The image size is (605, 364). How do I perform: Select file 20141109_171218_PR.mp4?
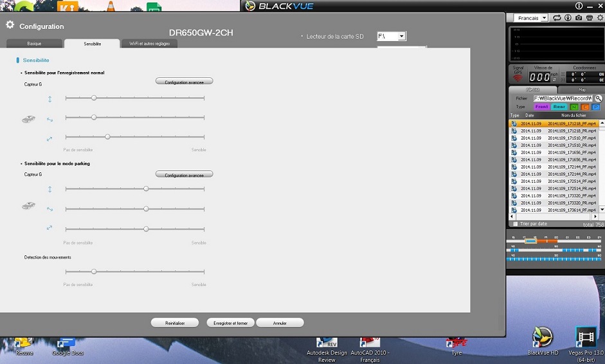click(x=554, y=131)
